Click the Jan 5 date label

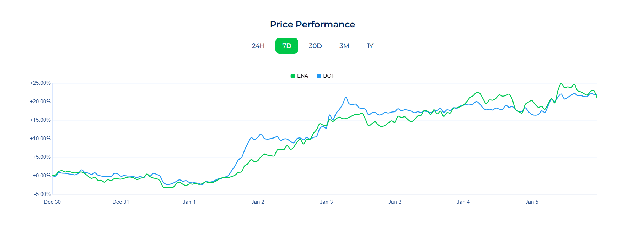click(532, 202)
